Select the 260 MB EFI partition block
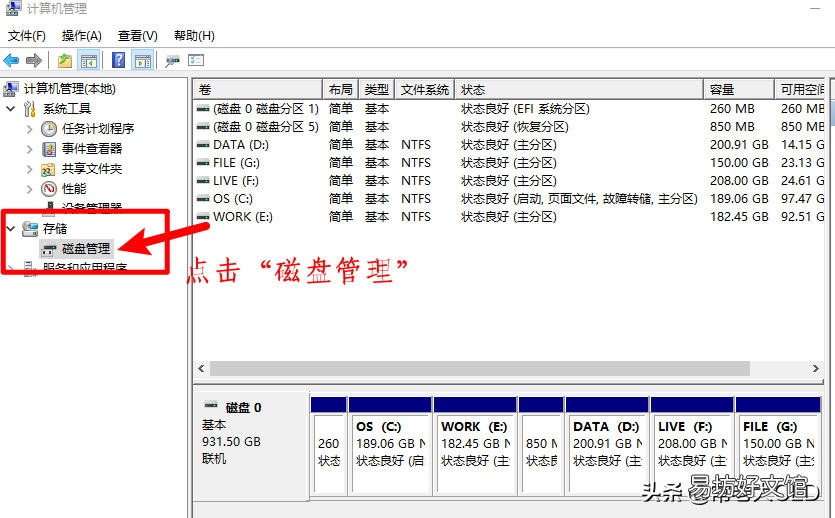 click(x=329, y=445)
